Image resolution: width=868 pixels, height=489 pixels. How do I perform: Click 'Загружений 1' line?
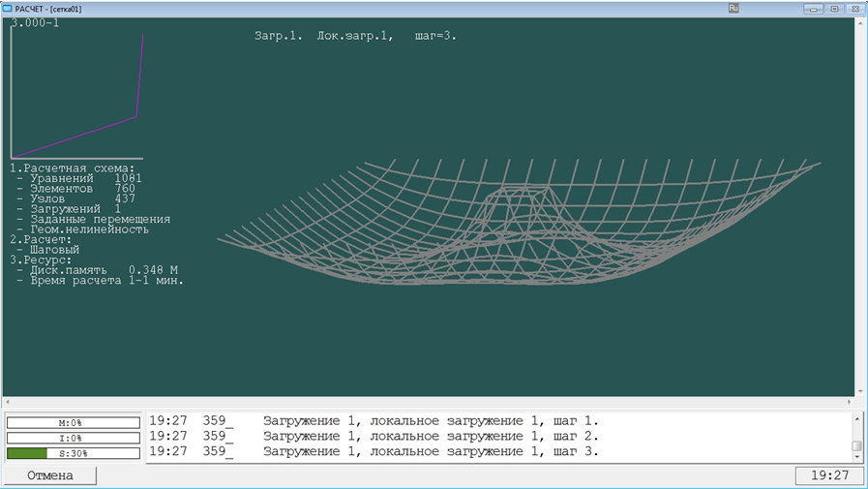click(69, 209)
